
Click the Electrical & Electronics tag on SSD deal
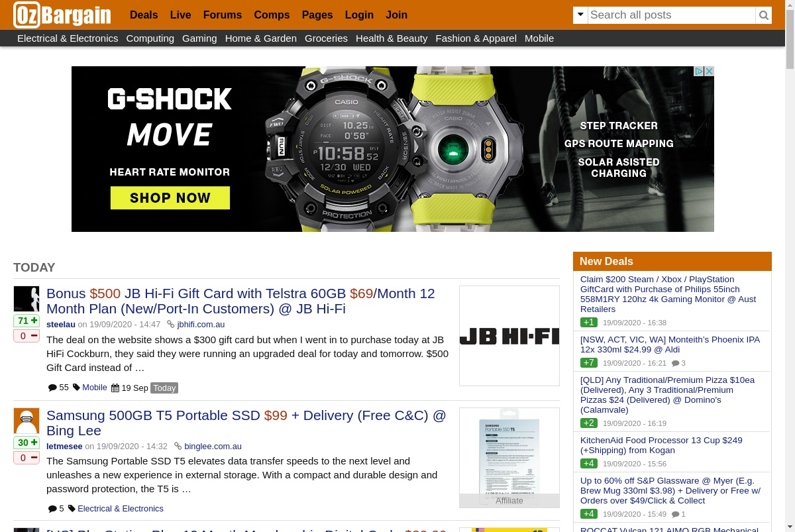(x=121, y=509)
